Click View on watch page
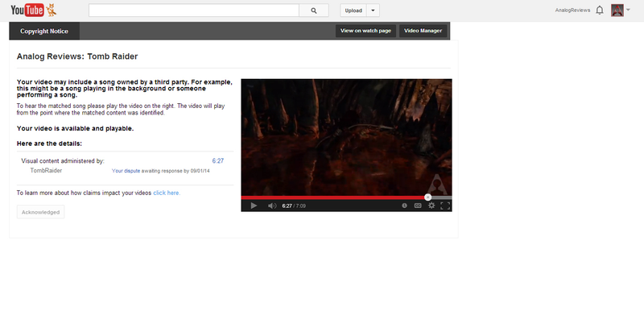The height and width of the screenshot is (316, 644). (x=365, y=31)
